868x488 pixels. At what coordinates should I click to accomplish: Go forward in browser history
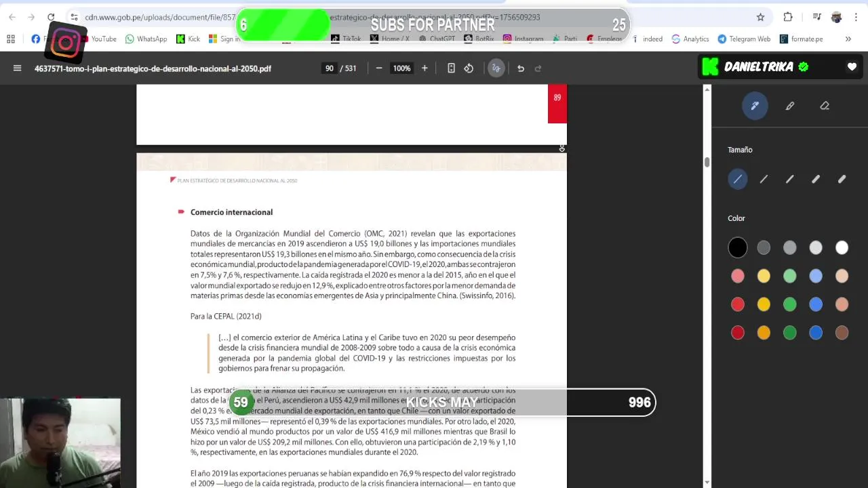click(x=31, y=17)
